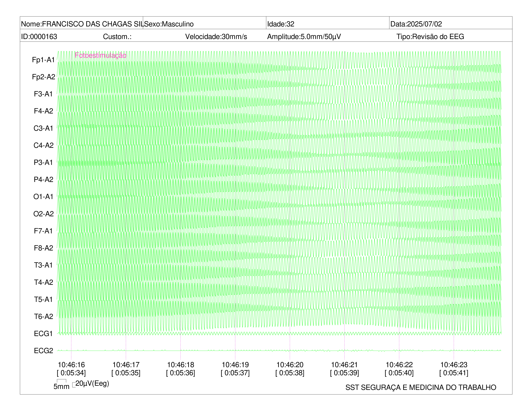
Task: Select the Fp1-A1 channel label
Action: pyautogui.click(x=43, y=60)
